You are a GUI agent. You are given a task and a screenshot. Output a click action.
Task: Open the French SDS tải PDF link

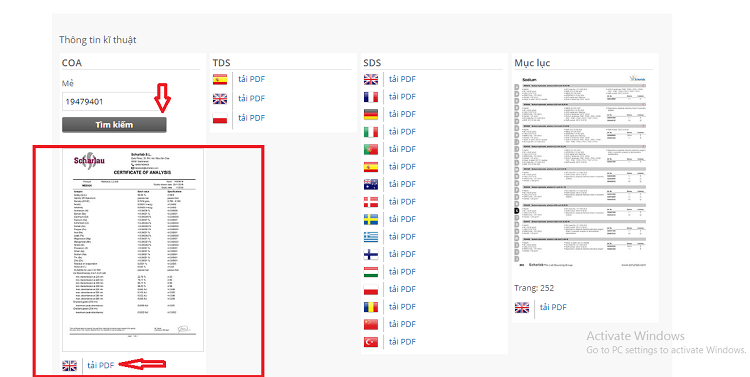pyautogui.click(x=402, y=97)
